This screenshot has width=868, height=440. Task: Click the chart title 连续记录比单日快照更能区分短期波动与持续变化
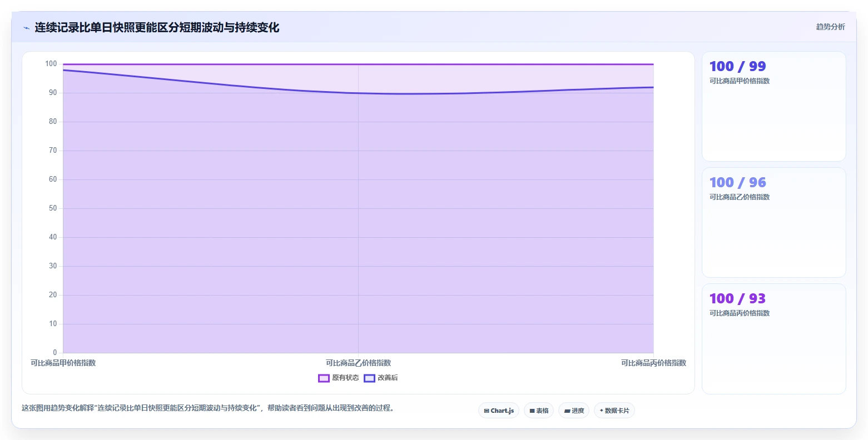click(157, 28)
